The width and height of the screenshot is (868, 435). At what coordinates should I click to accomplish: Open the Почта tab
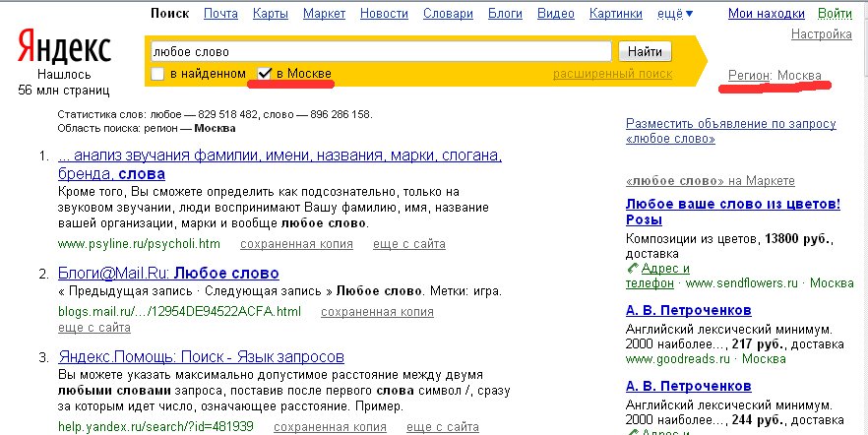tap(220, 14)
